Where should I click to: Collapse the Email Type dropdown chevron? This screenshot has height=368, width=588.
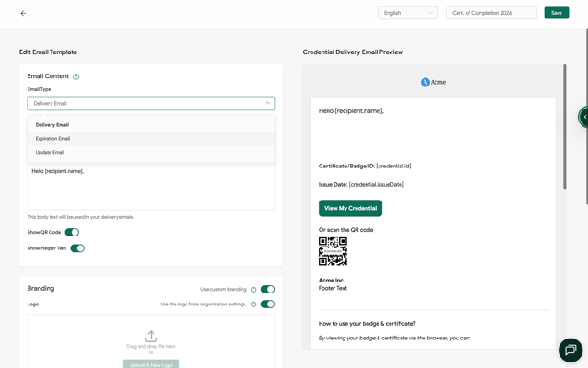[267, 103]
